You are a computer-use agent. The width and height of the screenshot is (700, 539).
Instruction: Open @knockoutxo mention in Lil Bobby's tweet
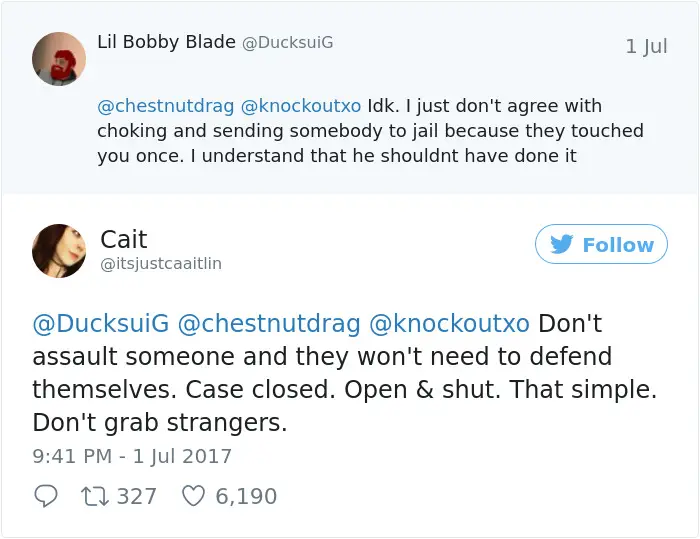[x=301, y=106]
